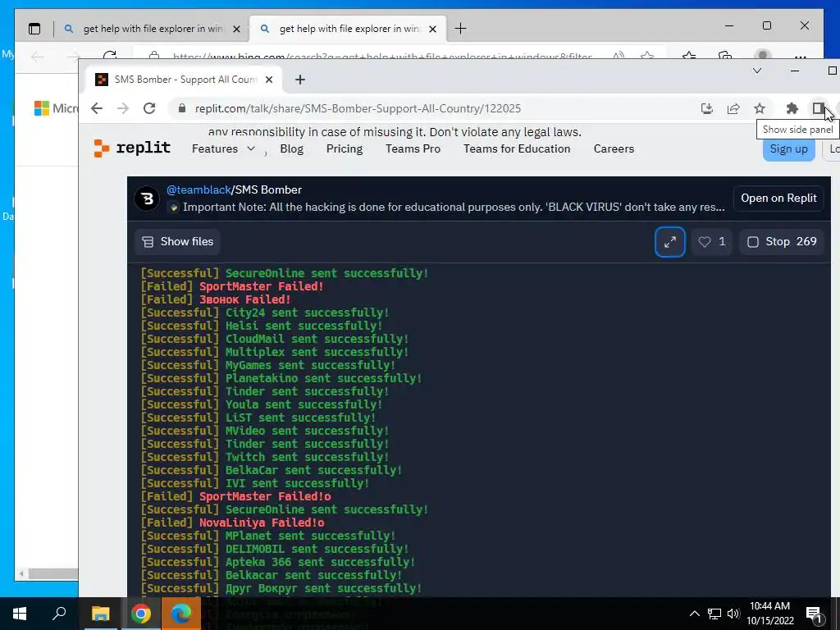Screen dimensions: 840x630
Task: Close the first Edge tab
Action: click(236, 29)
